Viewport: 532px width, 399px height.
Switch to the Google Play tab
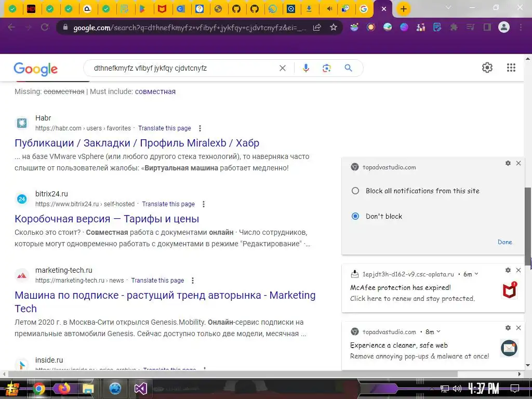coord(143,9)
